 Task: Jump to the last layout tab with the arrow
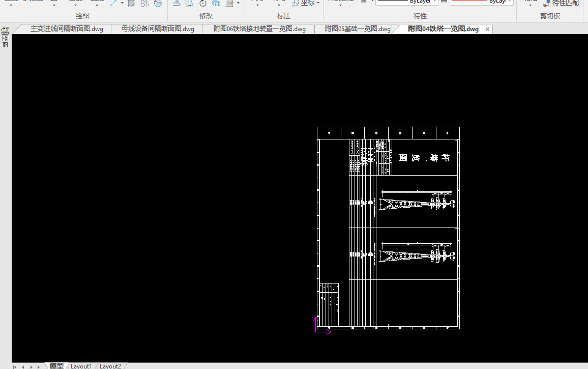[39, 367]
